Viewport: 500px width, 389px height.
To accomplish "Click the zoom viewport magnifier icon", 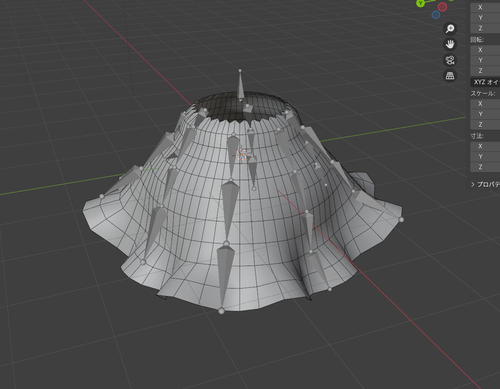I will pyautogui.click(x=450, y=29).
